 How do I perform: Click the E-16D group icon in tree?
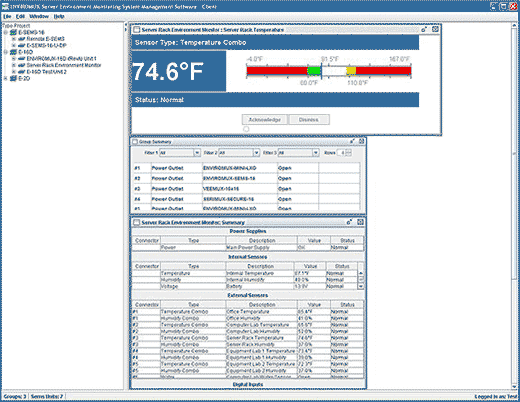pyautogui.click(x=13, y=52)
